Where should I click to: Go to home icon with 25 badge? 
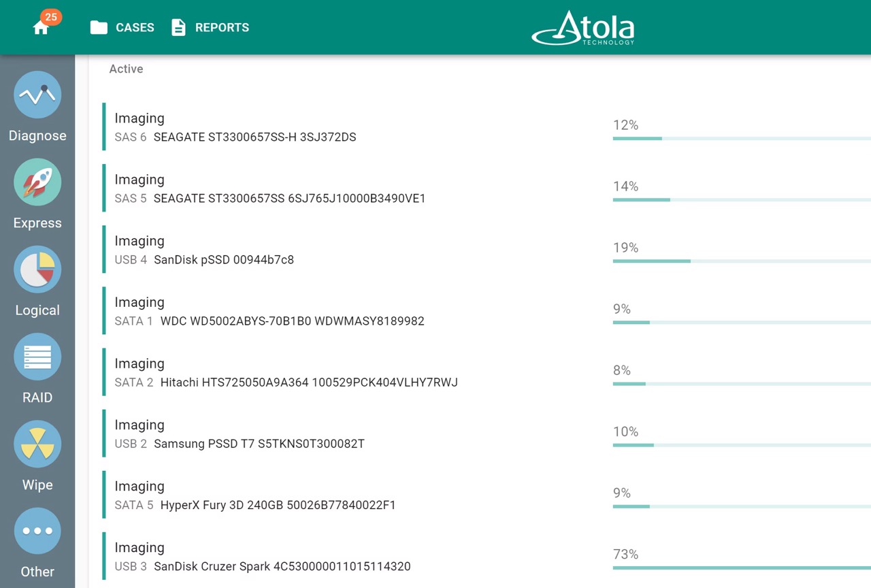42,26
